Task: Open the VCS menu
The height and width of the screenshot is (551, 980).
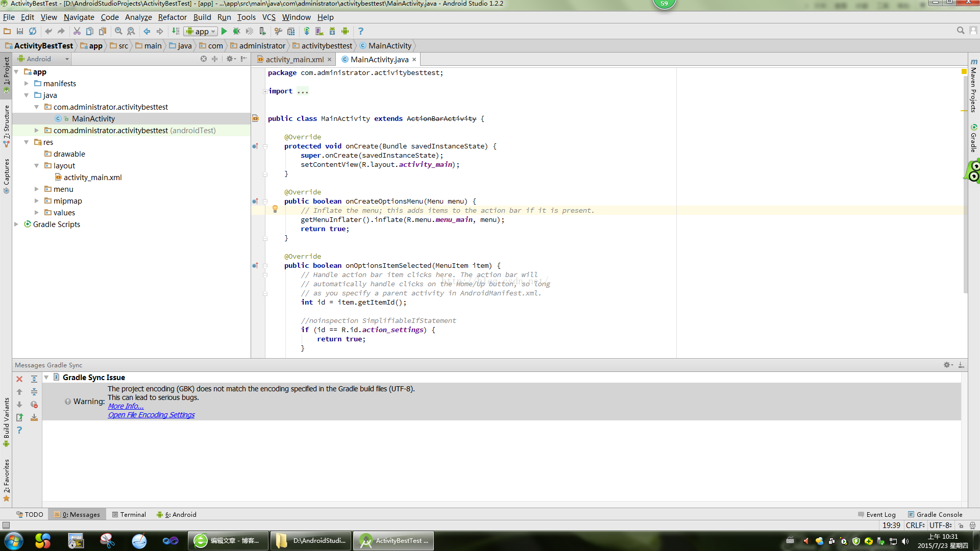Action: point(268,17)
